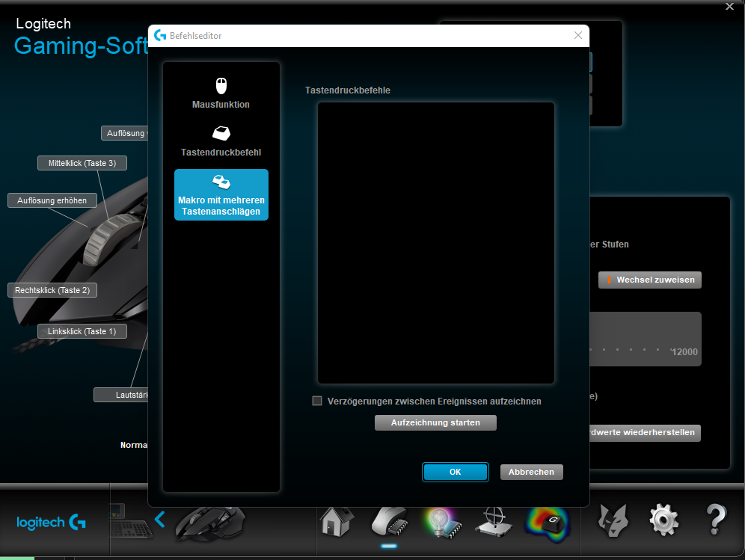The height and width of the screenshot is (560, 745).
Task: Select the Mausfunktion mouse icon option
Action: [x=221, y=93]
